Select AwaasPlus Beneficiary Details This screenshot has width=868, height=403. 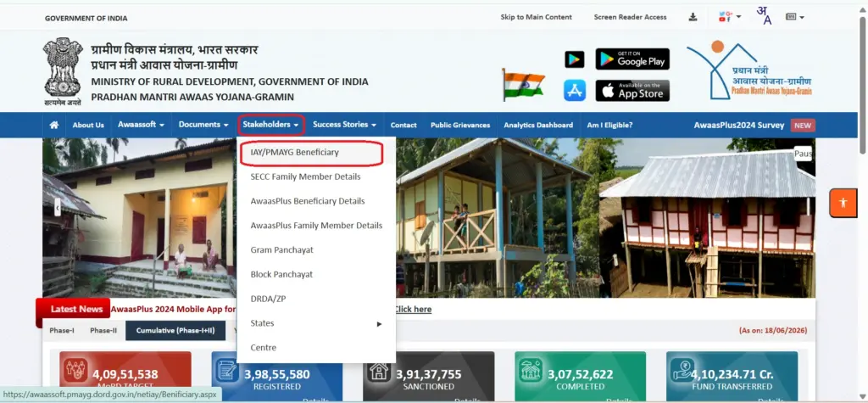click(x=316, y=201)
